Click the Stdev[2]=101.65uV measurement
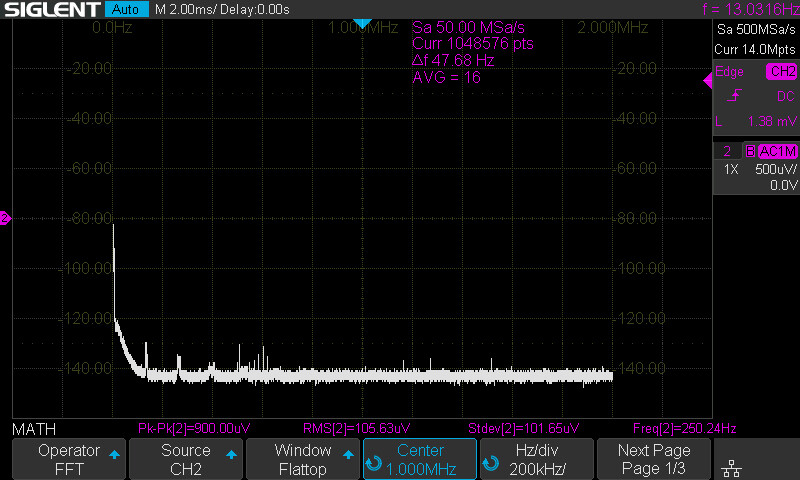The height and width of the screenshot is (480, 800). coord(523,428)
